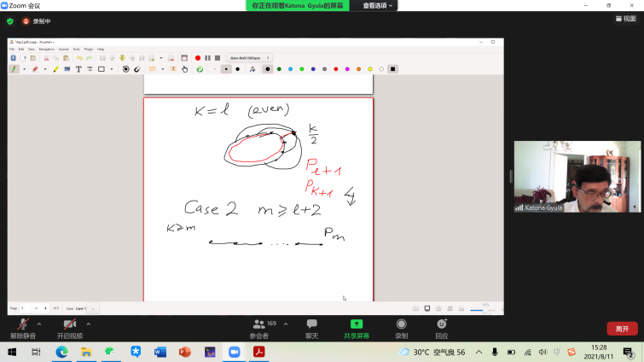
Task: Open Adobe Acrobat from the taskbar
Action: (258, 352)
